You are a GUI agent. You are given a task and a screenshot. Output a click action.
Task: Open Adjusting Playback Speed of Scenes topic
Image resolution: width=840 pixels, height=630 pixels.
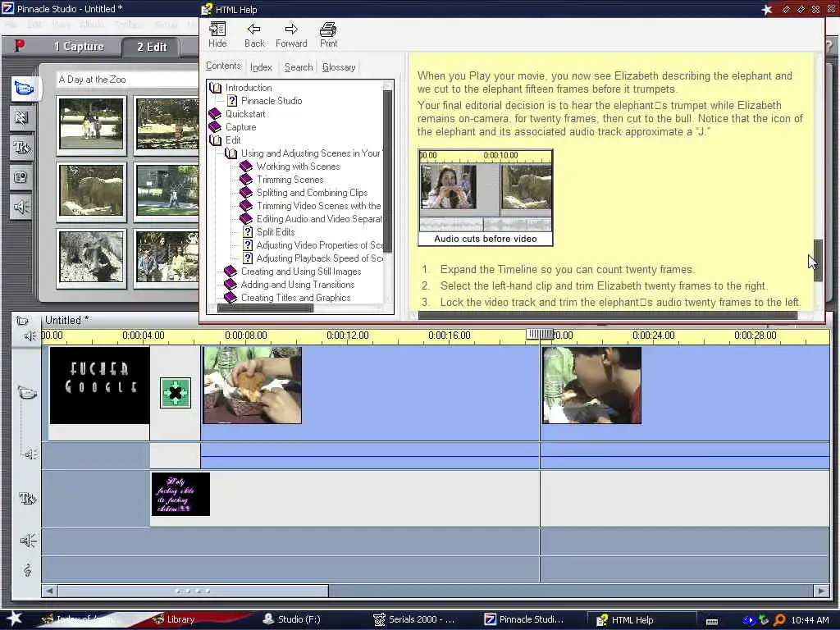[320, 258]
